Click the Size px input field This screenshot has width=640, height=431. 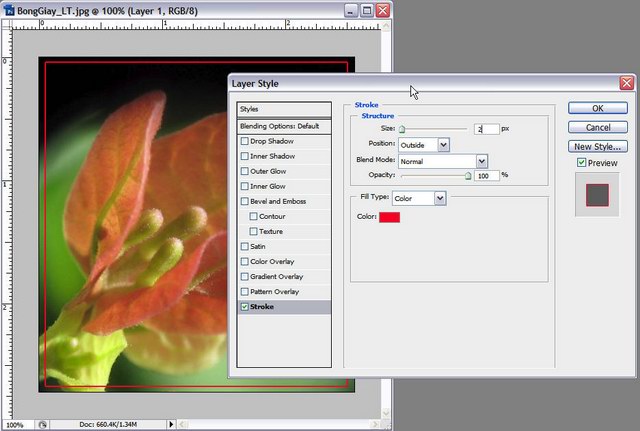coord(487,129)
